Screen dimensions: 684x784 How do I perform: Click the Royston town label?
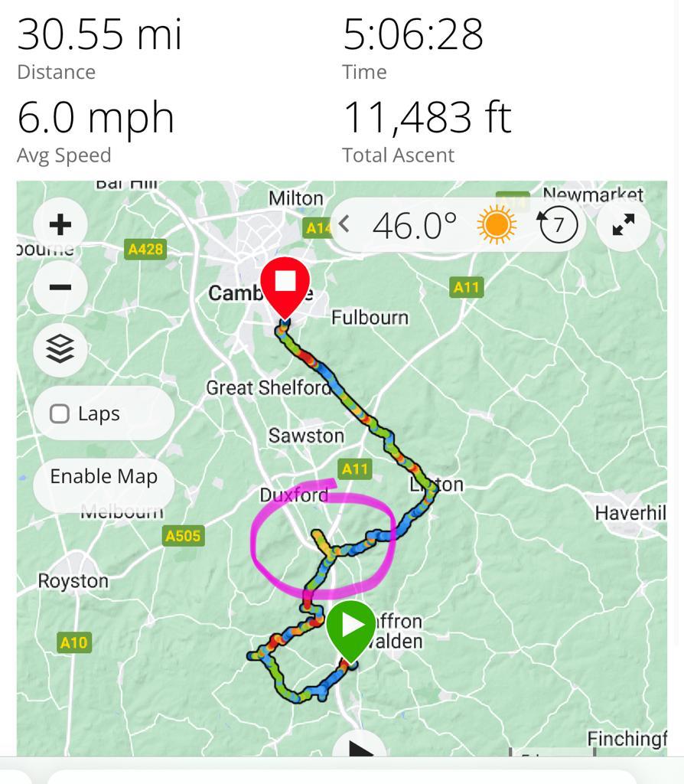73,581
